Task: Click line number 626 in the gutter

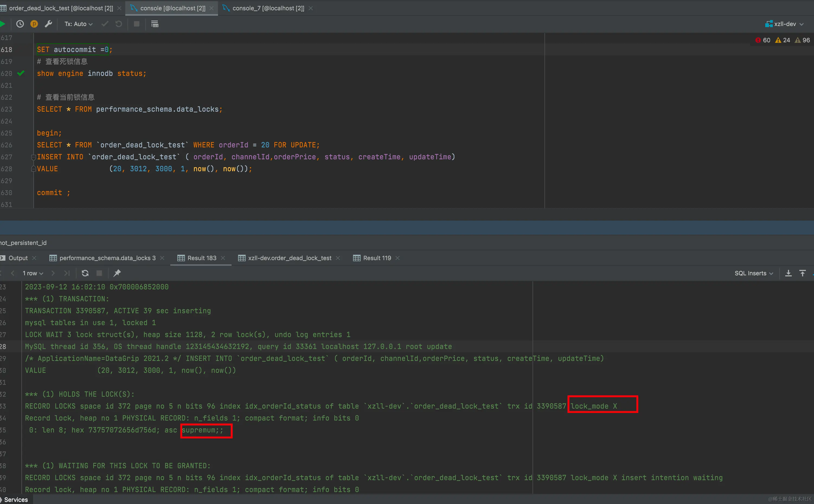Action: [6, 145]
